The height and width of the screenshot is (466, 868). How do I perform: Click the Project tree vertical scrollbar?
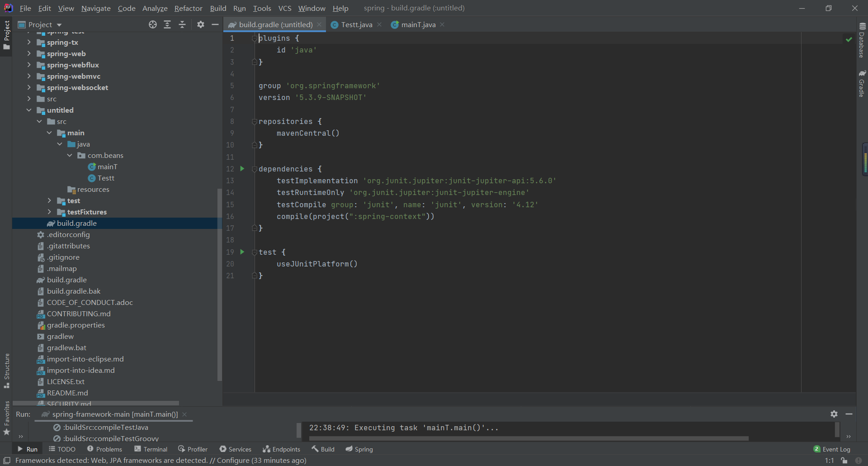(220, 285)
